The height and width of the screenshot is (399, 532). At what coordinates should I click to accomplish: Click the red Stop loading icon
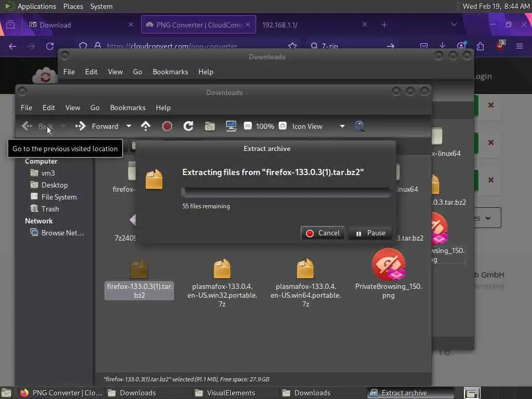pyautogui.click(x=167, y=126)
